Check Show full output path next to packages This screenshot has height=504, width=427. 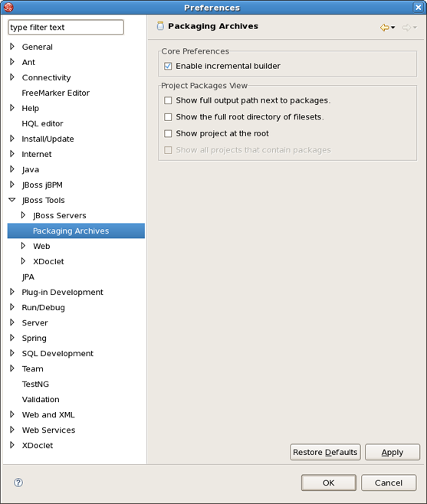[x=168, y=100]
